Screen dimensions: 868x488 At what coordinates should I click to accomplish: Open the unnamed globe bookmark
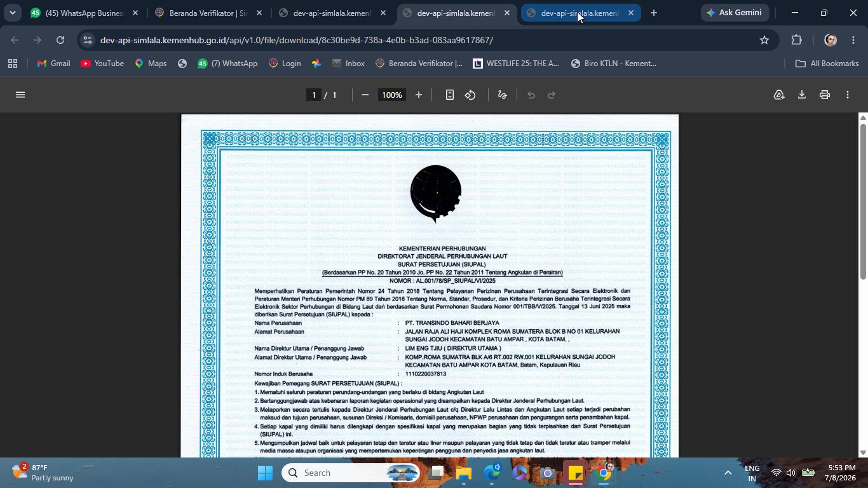(182, 64)
